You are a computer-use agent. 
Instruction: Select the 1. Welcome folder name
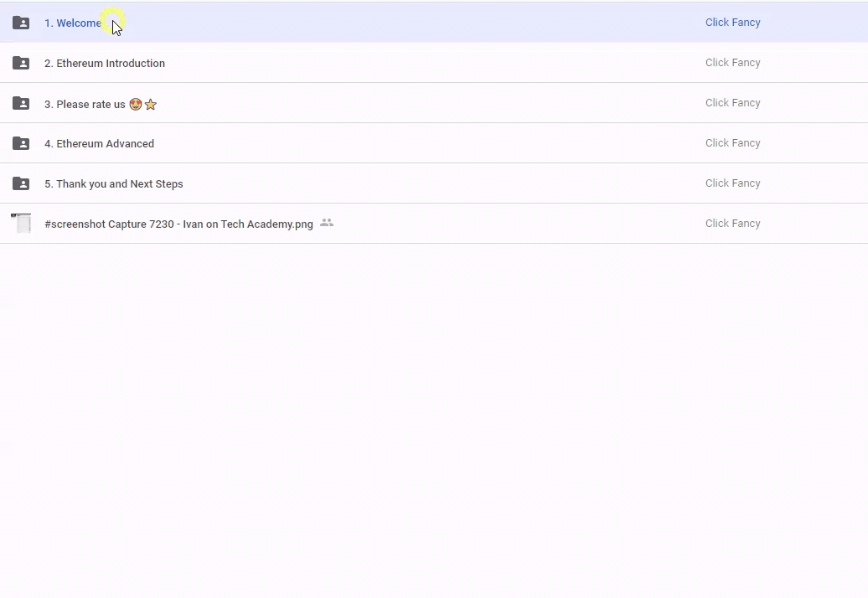click(72, 23)
